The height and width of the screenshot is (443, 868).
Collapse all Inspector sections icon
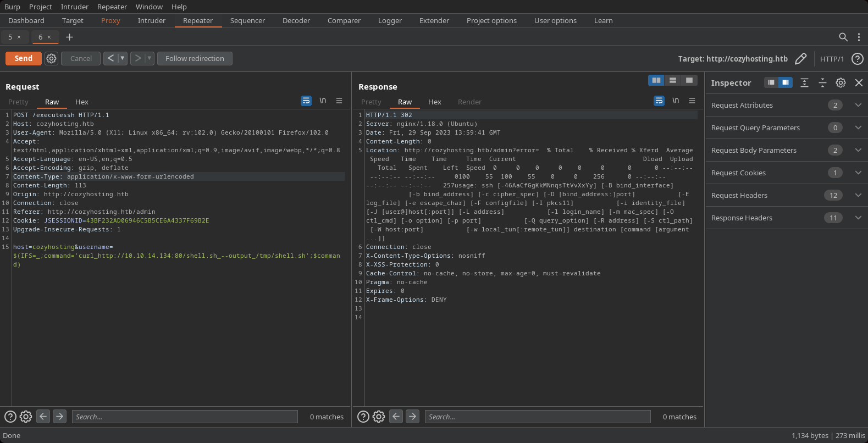tap(822, 82)
